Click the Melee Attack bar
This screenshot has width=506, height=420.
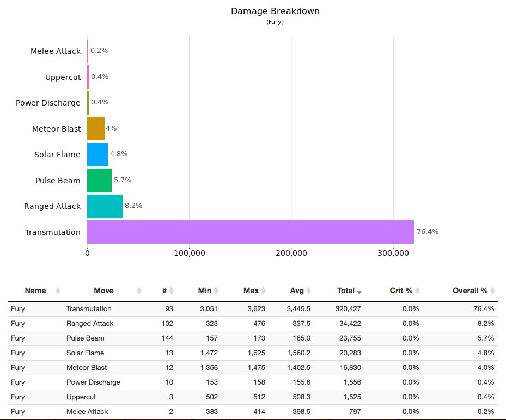(87, 51)
